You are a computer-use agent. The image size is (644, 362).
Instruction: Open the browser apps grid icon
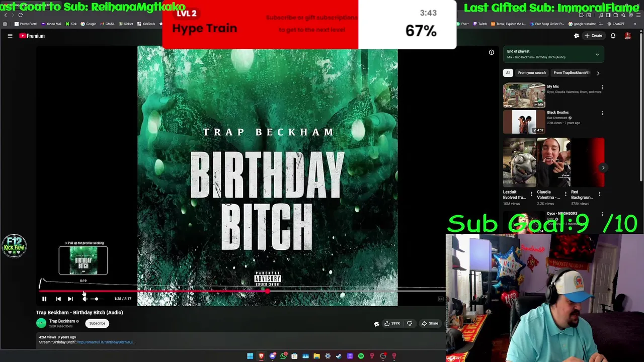pyautogui.click(x=6, y=24)
